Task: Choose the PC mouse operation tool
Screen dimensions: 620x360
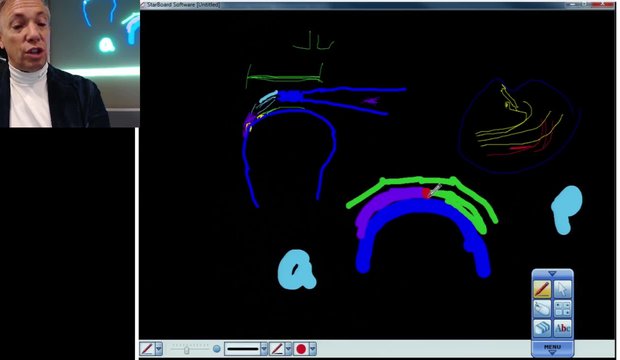Action: (542, 309)
